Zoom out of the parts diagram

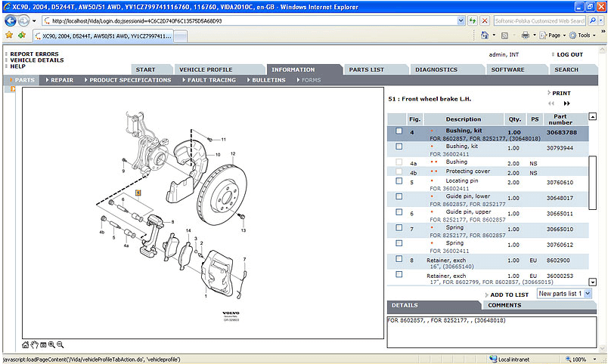[60, 344]
